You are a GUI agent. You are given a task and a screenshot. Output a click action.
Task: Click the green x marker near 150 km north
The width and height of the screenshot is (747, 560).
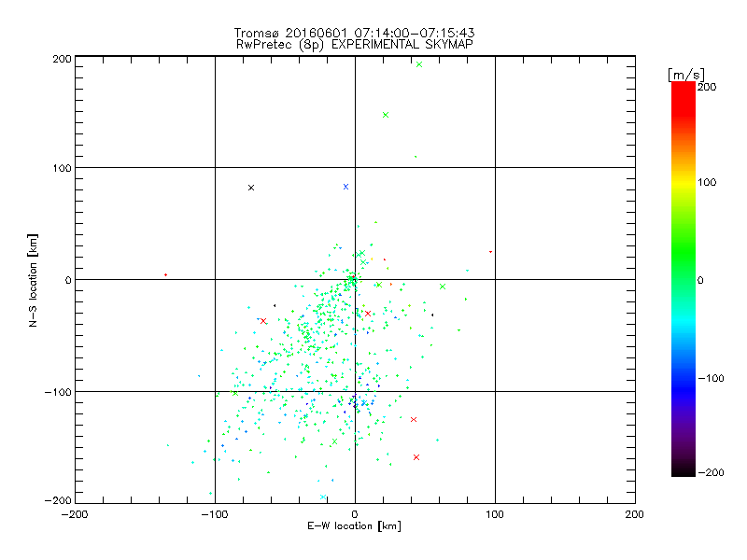(x=386, y=115)
